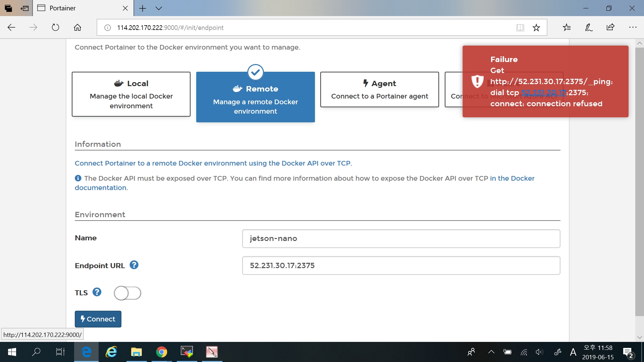Click the Name input field
The height and width of the screenshot is (362, 644).
(x=401, y=239)
